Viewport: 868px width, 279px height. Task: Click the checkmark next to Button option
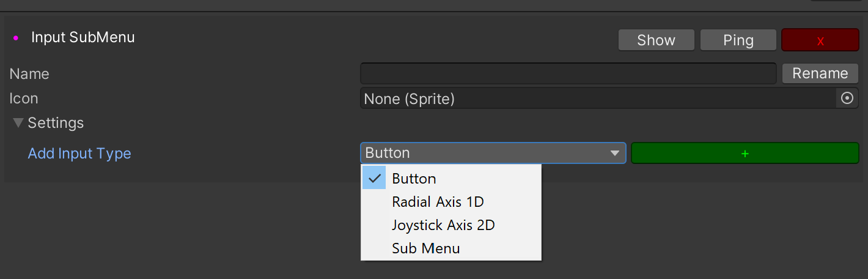(375, 179)
